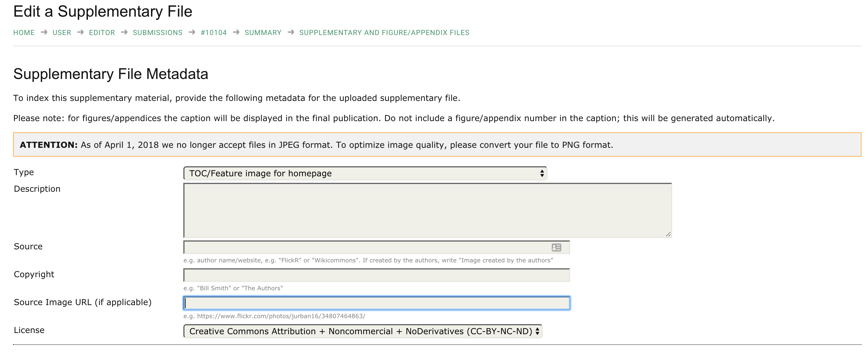Focus the Description text area

tap(427, 210)
